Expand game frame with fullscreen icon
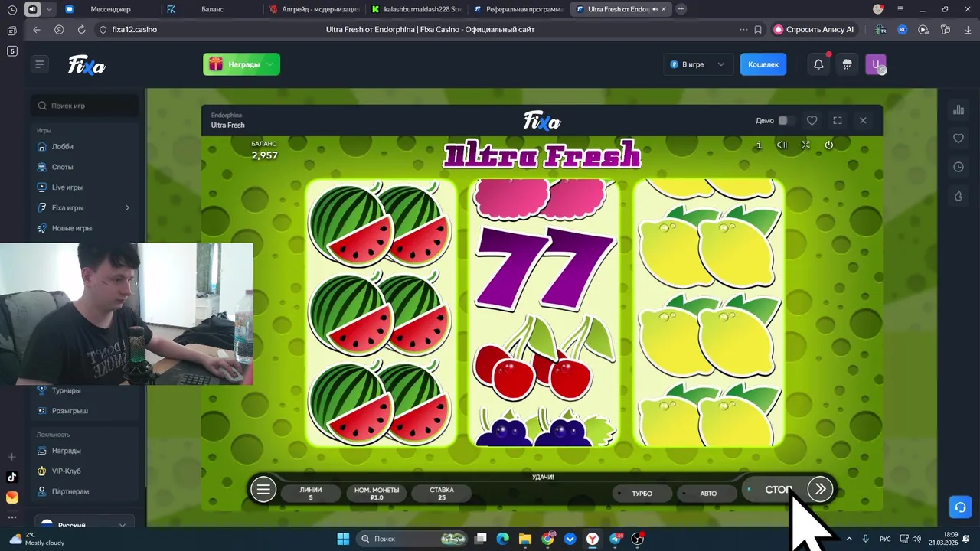Image resolution: width=980 pixels, height=551 pixels. click(x=838, y=120)
